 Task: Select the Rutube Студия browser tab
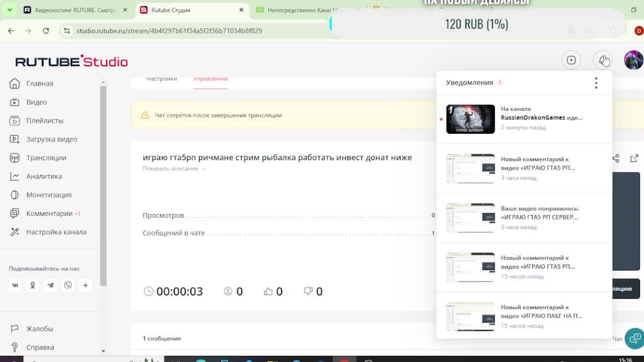click(191, 10)
